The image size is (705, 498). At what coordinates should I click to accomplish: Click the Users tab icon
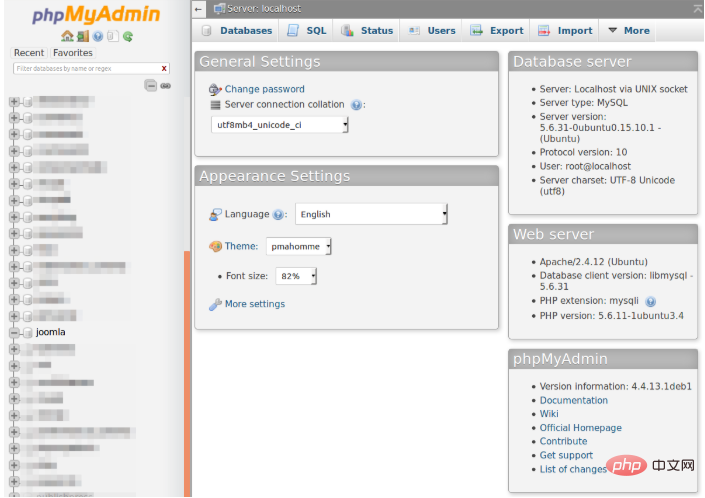click(x=414, y=31)
